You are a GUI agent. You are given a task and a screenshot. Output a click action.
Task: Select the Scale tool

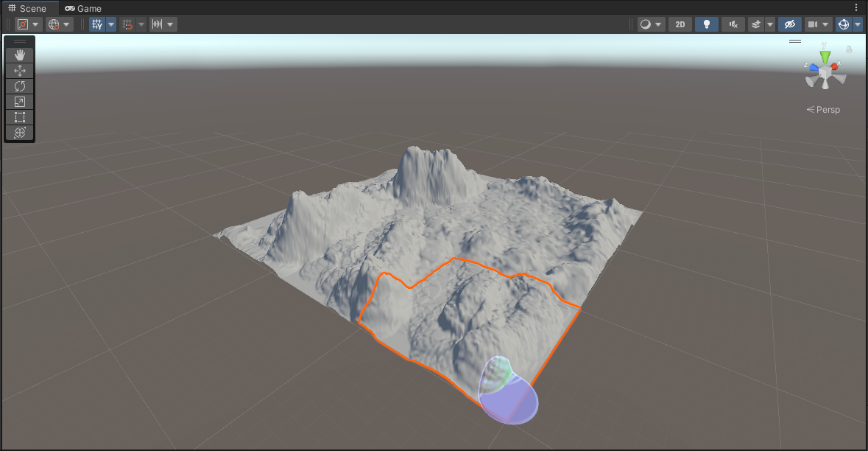coord(20,102)
